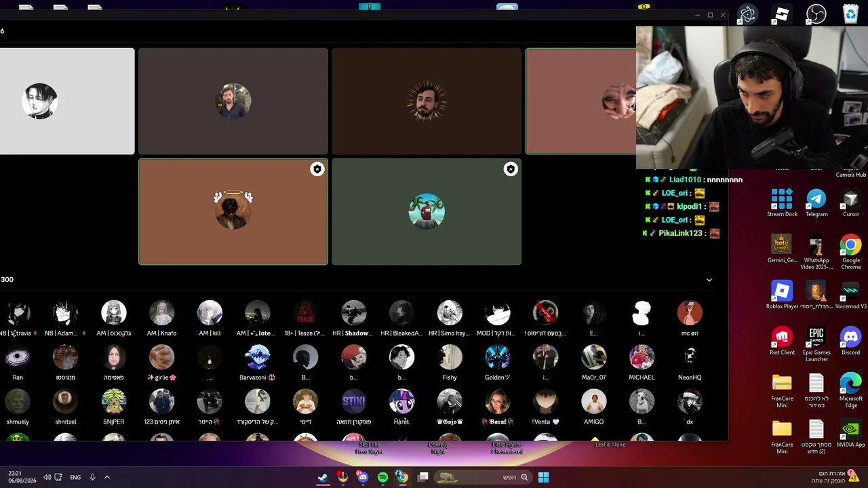Click audience member Barvazoni's avatar
868x488 pixels.
(258, 357)
